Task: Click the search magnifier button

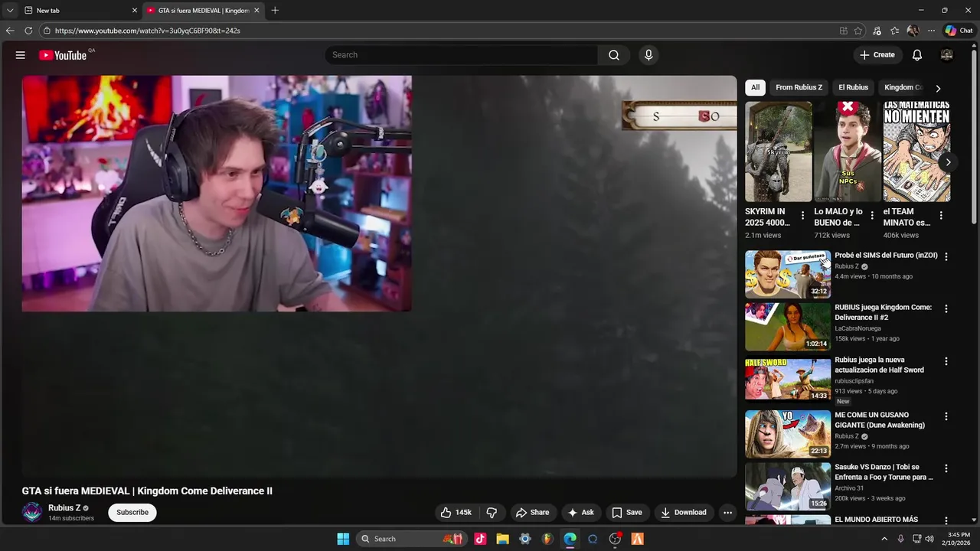Action: coord(614,55)
